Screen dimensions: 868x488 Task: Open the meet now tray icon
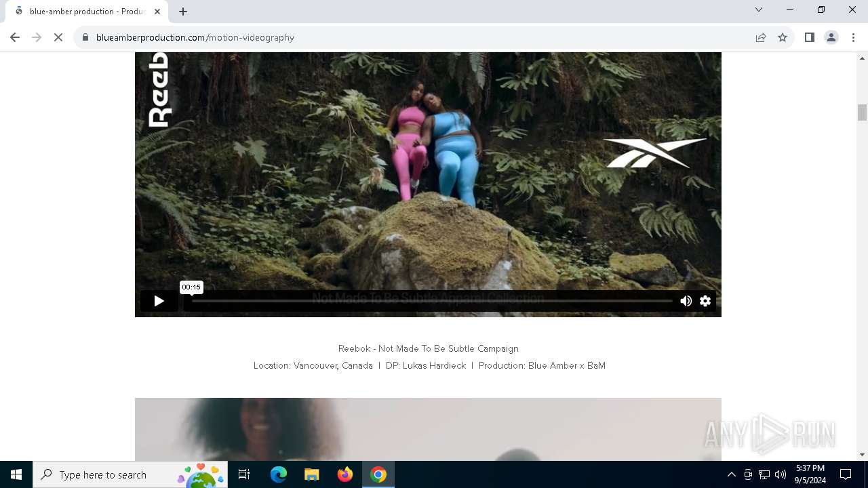[x=748, y=474]
